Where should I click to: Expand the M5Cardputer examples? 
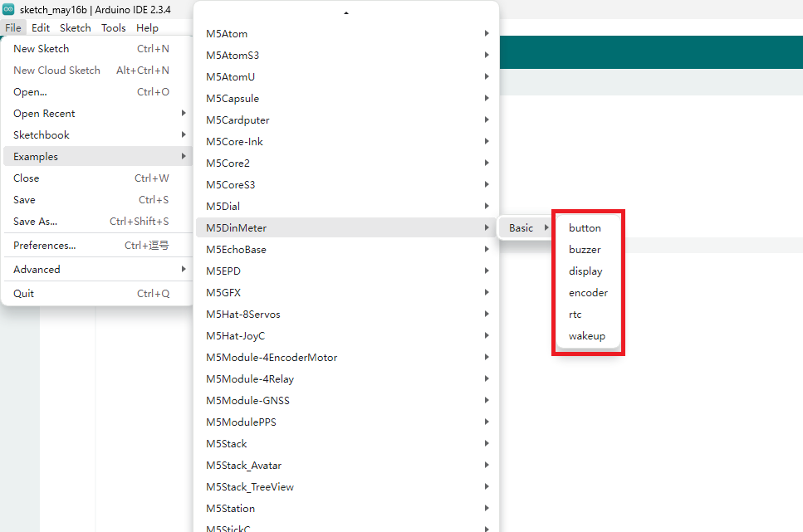tap(346, 120)
